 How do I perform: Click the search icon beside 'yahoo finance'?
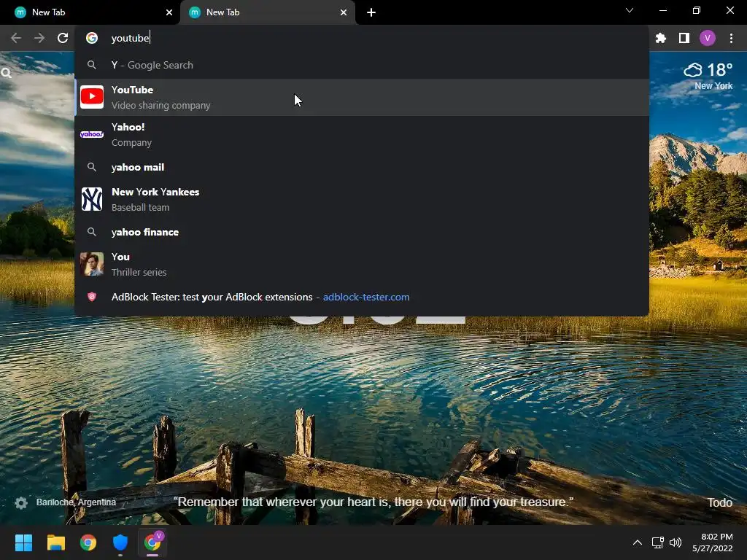(92, 232)
